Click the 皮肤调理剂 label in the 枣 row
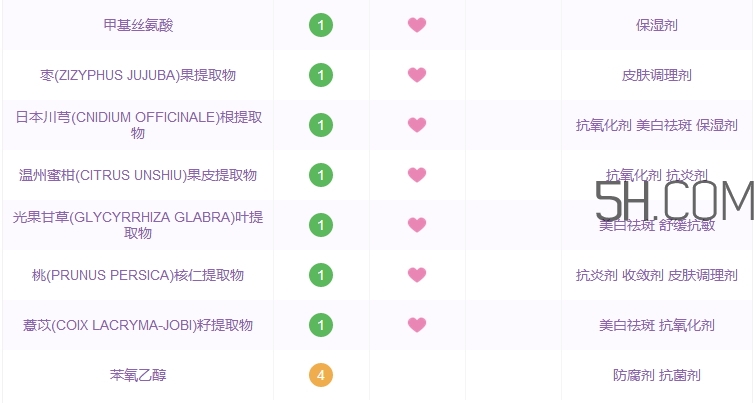Screen dimensions: 754x403 (x=657, y=75)
